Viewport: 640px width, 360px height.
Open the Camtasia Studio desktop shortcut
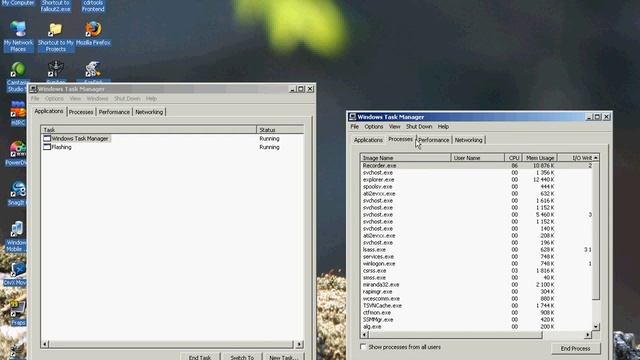point(17,76)
